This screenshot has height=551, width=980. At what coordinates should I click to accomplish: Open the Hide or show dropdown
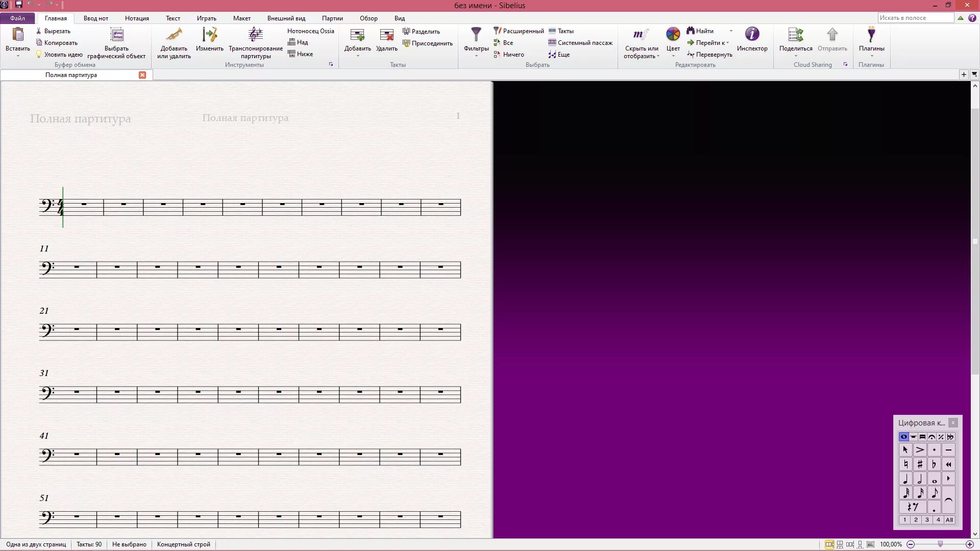point(658,56)
